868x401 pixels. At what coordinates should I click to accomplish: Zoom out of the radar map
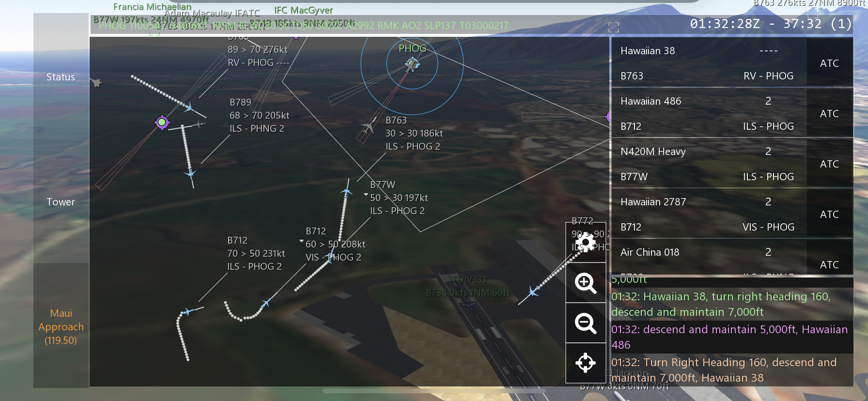(586, 323)
